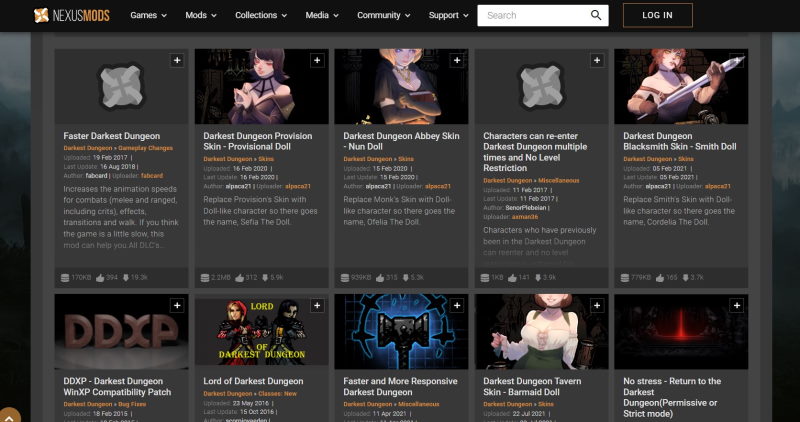Click plus icon on Barmaid Doll card

pos(596,305)
